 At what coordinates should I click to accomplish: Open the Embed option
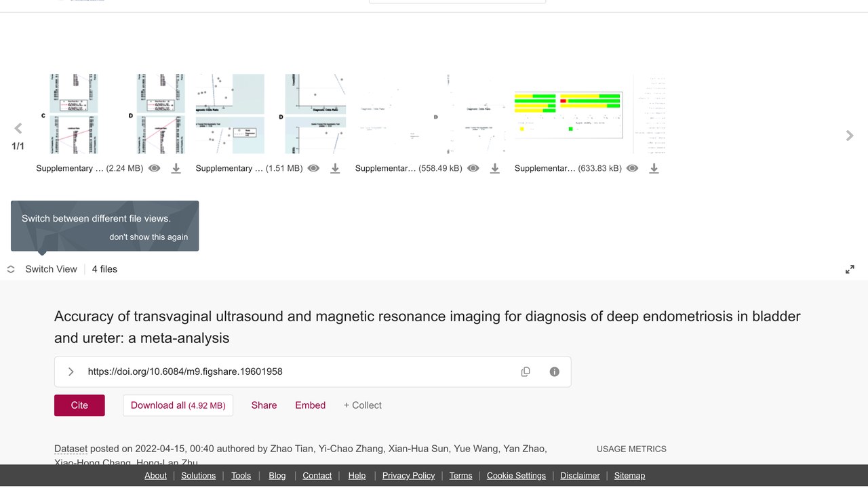tap(310, 405)
